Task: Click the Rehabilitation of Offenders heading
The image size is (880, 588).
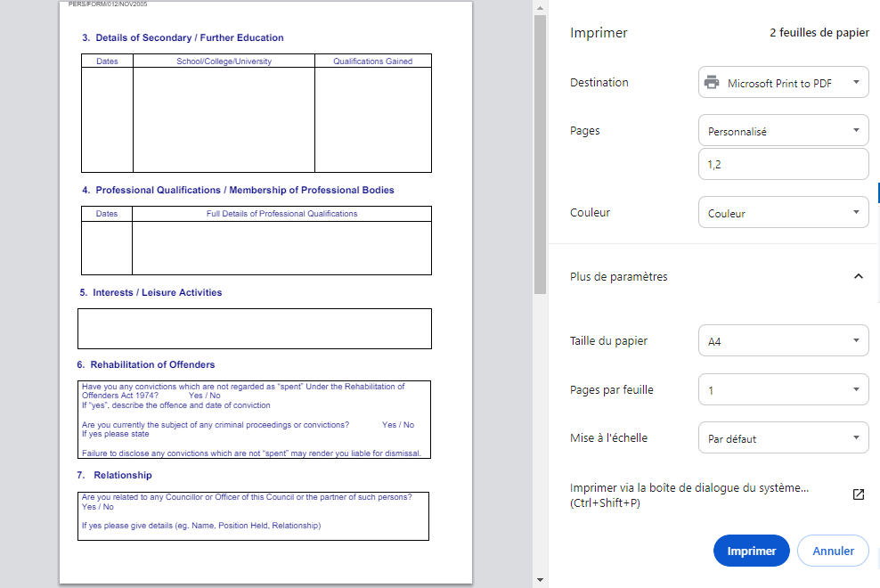Action: pyautogui.click(x=152, y=364)
